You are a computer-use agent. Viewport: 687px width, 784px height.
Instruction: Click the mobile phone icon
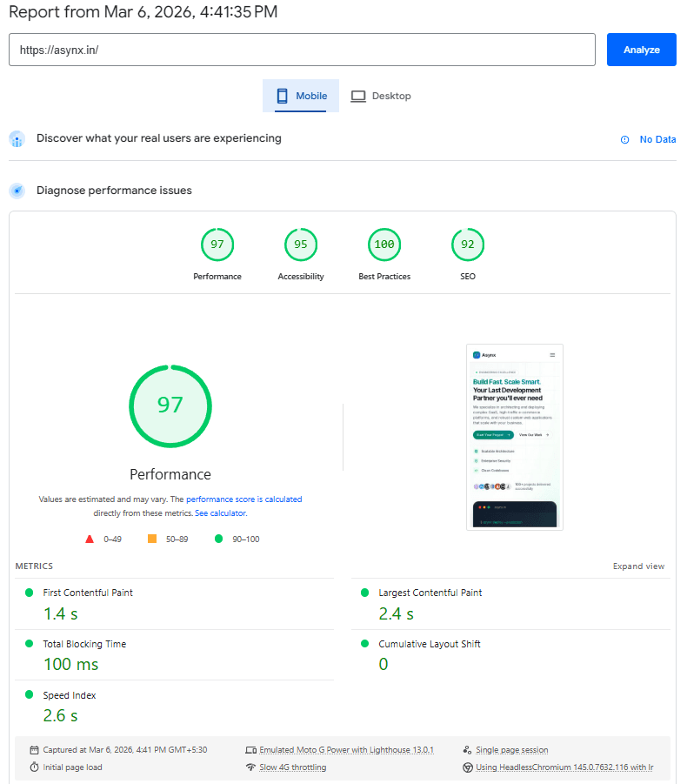[x=283, y=96]
